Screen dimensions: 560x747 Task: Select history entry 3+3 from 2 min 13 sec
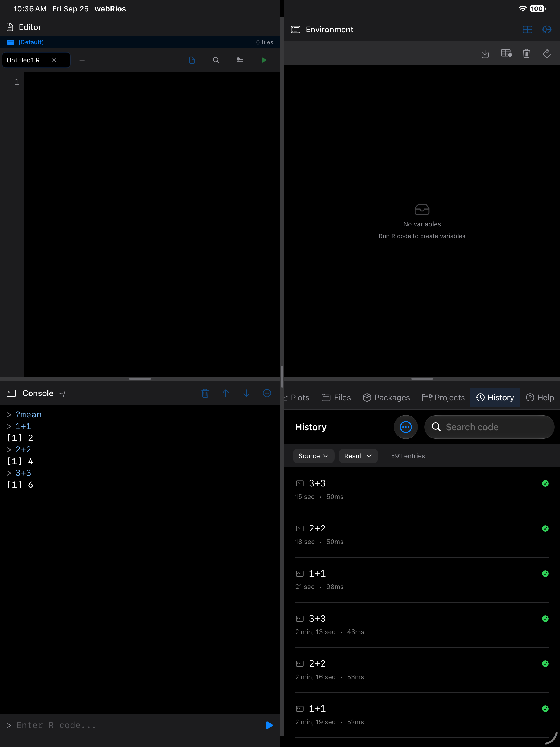[x=422, y=625]
